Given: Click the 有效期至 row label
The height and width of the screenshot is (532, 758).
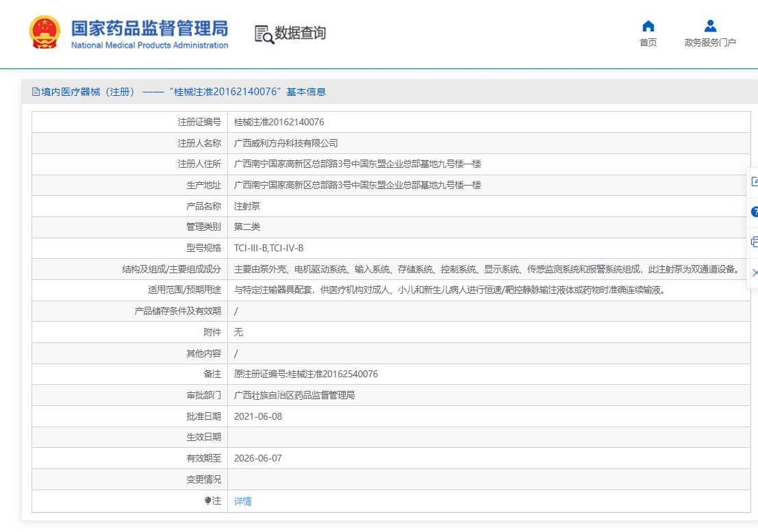Looking at the screenshot, I should 203,458.
